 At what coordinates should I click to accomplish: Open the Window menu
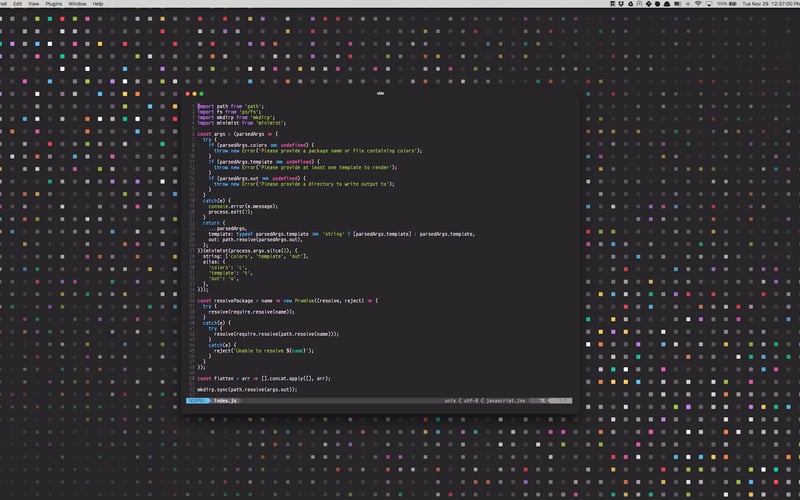click(x=78, y=4)
